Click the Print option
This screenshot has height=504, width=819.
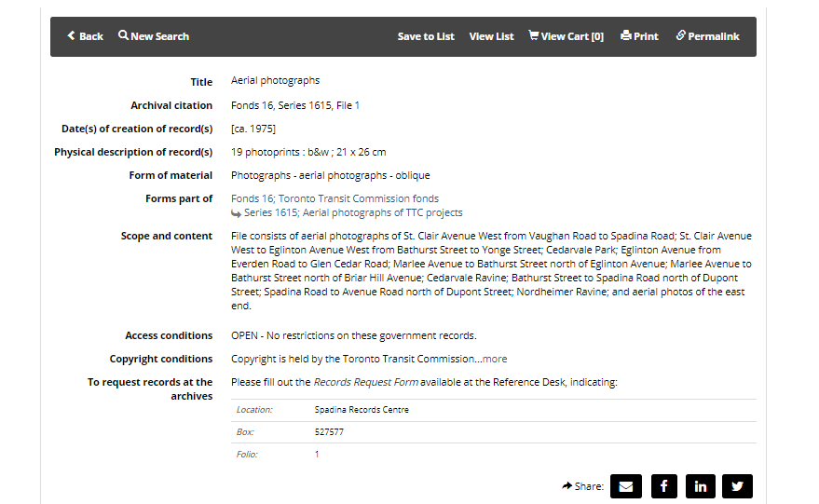tap(639, 36)
